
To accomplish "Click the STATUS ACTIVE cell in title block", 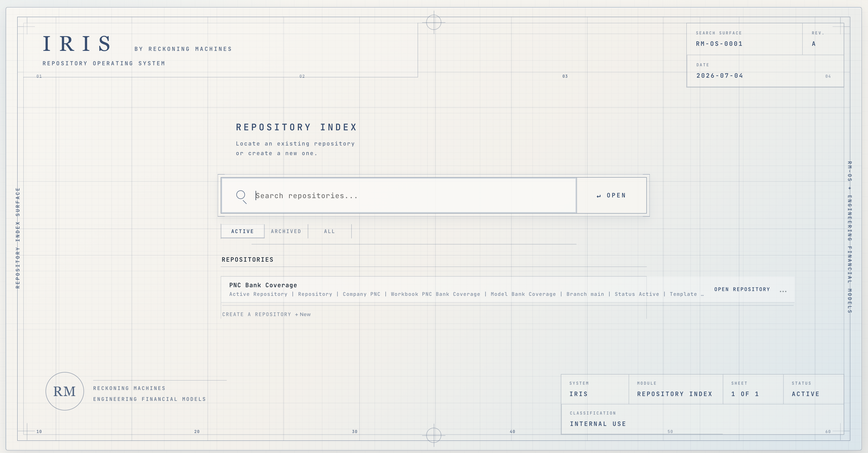I will 813,389.
